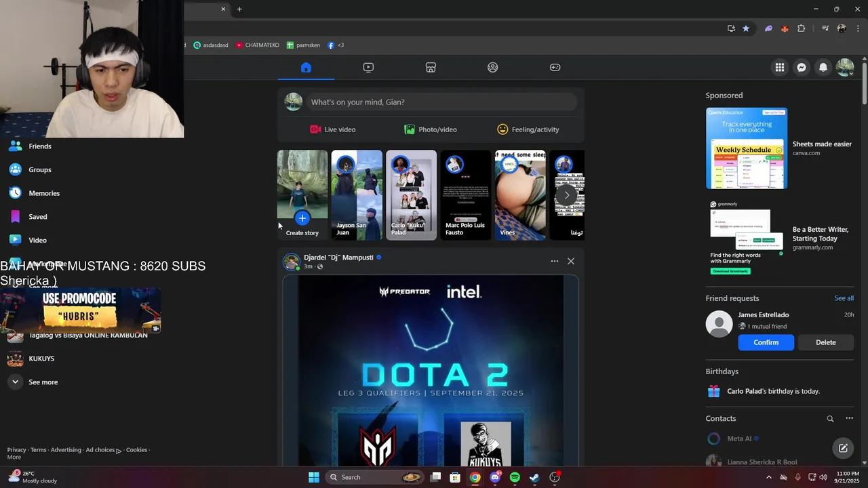Open the Facebook account profile menu

[x=845, y=67]
